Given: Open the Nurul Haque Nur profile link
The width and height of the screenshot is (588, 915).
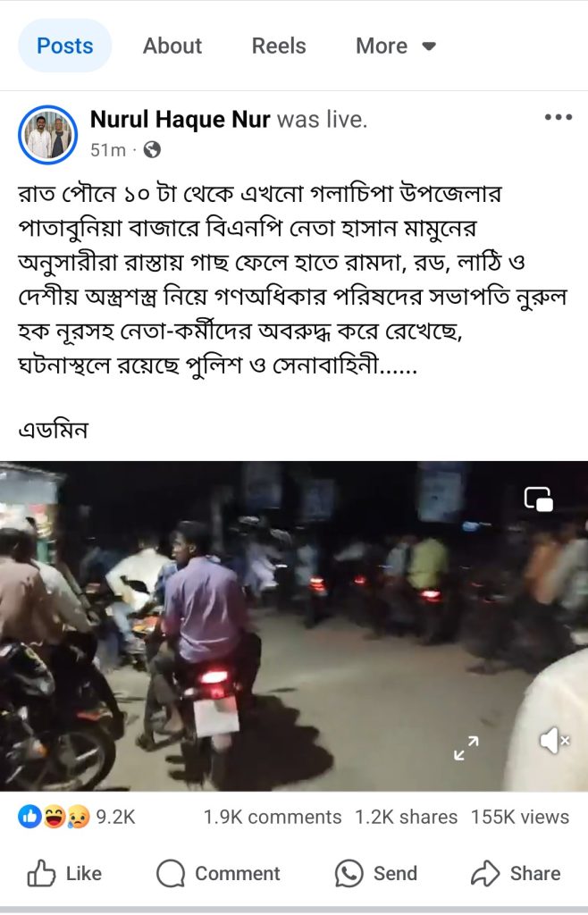Looking at the screenshot, I should 180,119.
